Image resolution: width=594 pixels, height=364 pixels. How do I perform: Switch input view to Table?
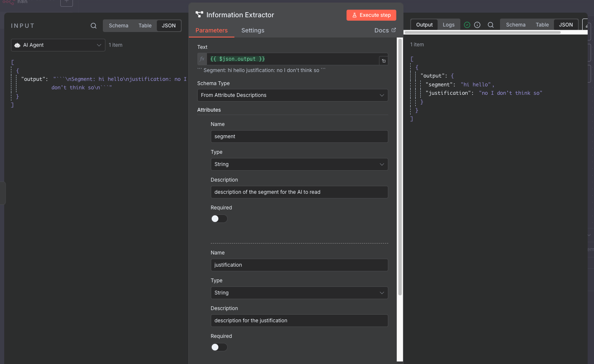point(145,26)
